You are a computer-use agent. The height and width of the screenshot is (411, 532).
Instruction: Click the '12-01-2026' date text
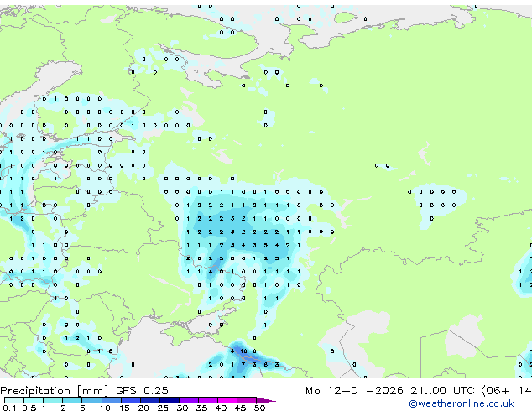tap(365, 391)
